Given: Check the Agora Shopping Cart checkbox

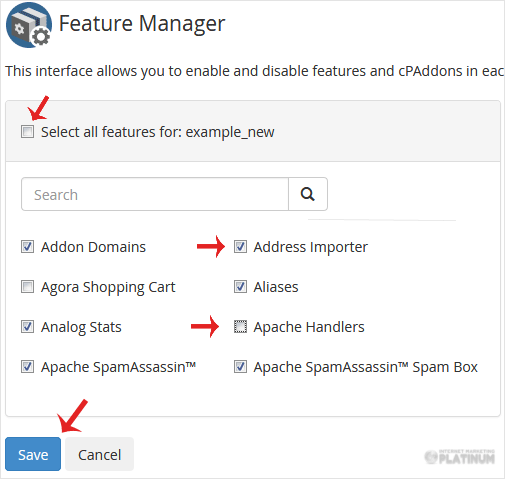Looking at the screenshot, I should pyautogui.click(x=27, y=287).
